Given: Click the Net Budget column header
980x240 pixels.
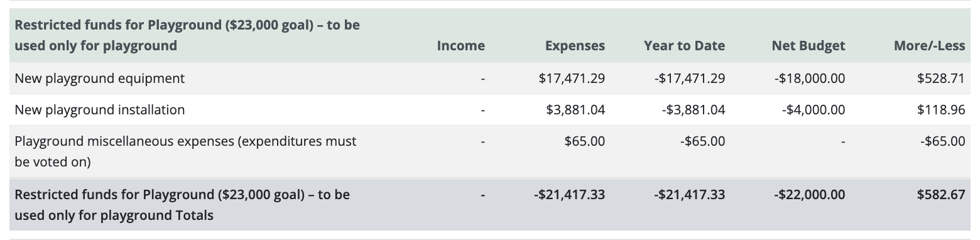Looking at the screenshot, I should [x=808, y=45].
